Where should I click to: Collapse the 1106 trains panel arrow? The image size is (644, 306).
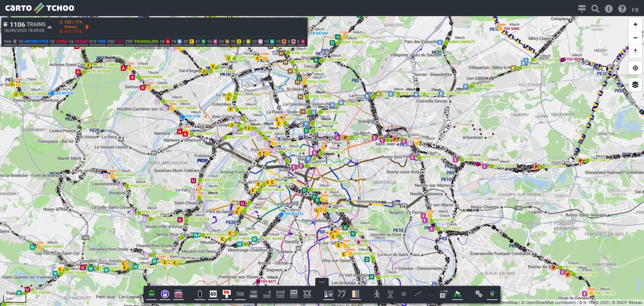tap(50, 27)
